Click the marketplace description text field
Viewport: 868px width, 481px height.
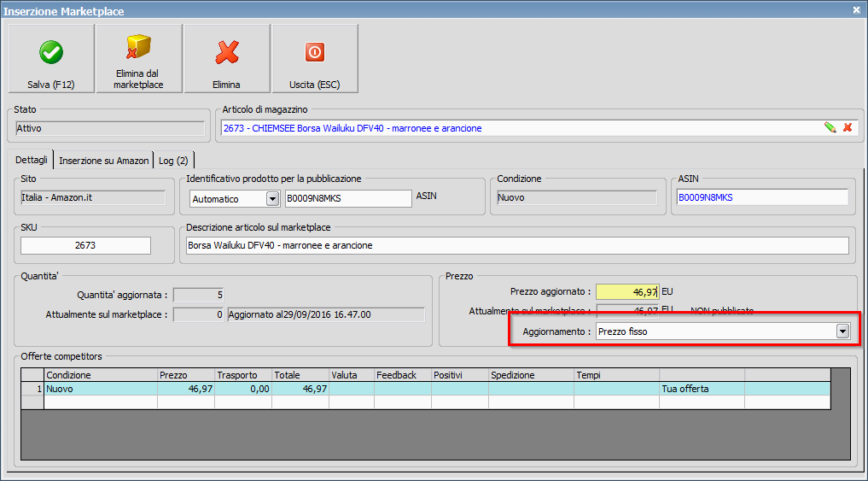[x=516, y=246]
